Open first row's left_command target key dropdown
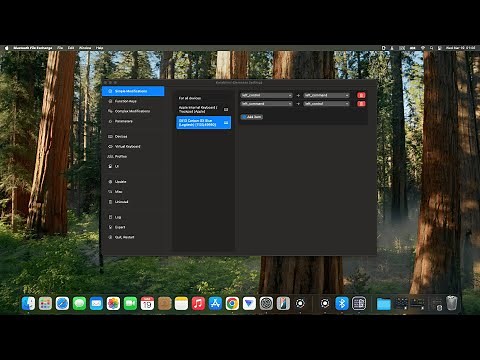This screenshot has width=480, height=360. click(x=326, y=95)
